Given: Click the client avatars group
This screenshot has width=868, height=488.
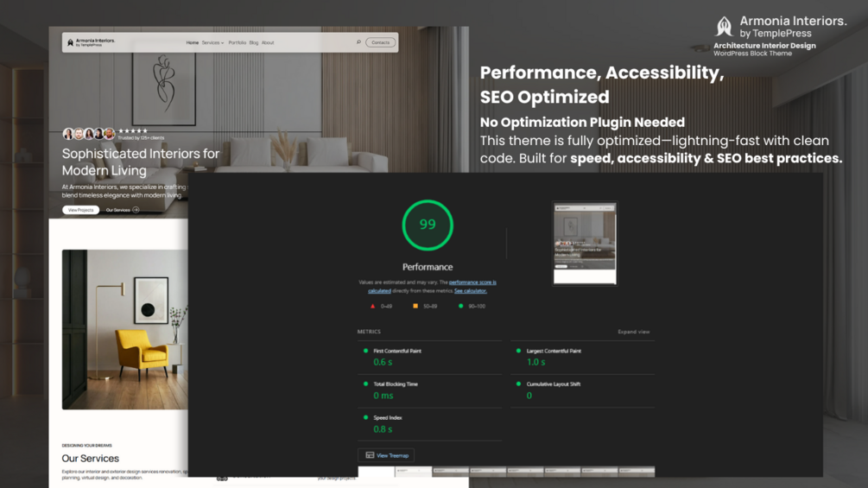Looking at the screenshot, I should [x=89, y=134].
